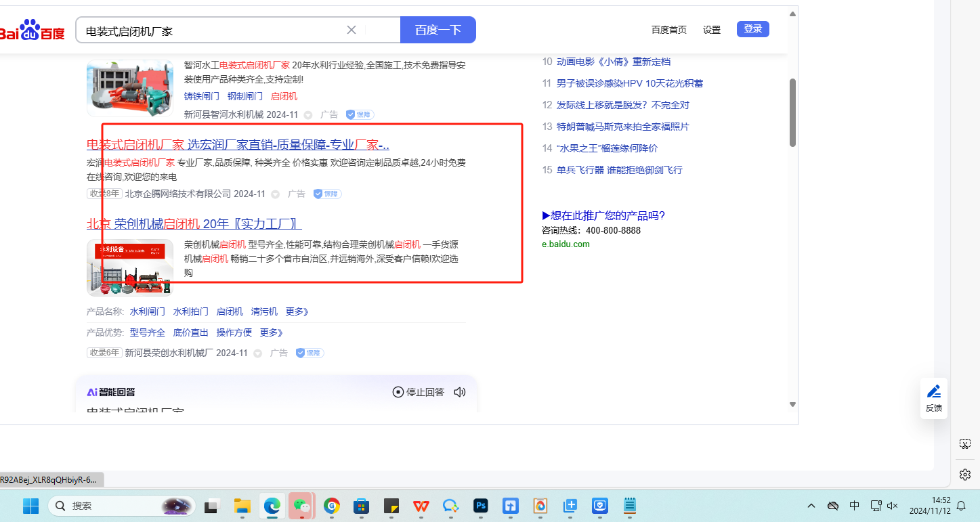980x522 pixels.
Task: Open the 榴莲缘何降价 hot search link
Action: point(607,148)
